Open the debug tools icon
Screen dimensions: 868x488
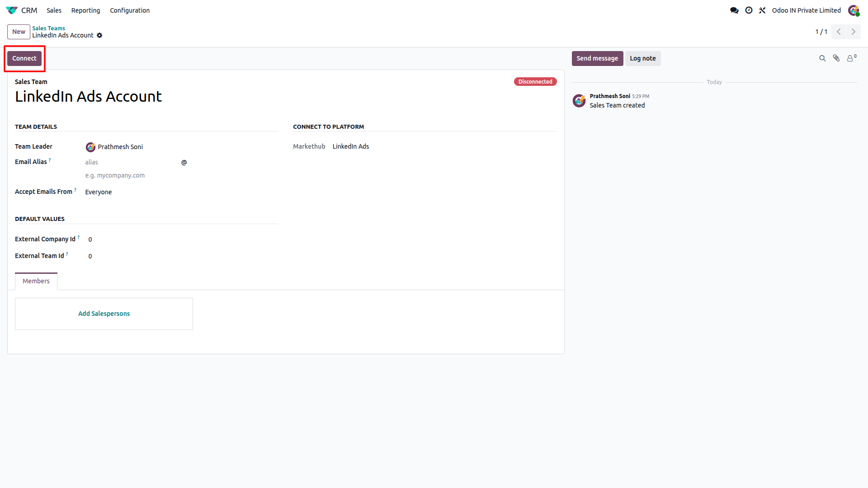[x=762, y=10]
